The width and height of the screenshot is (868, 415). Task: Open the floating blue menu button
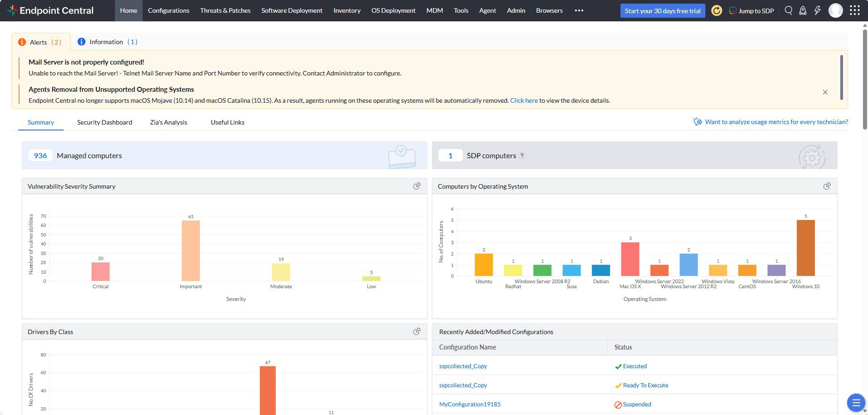pos(856,403)
